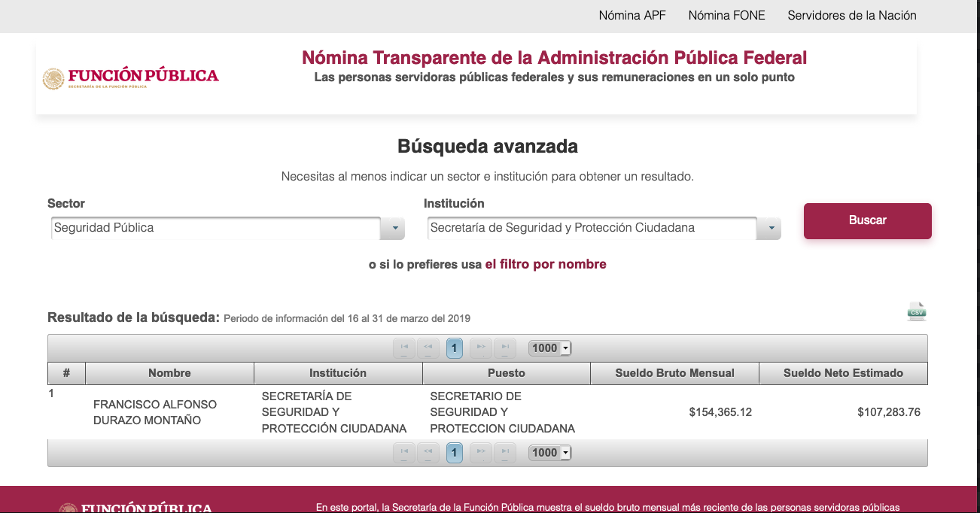Expand the Institución dropdown list

pyautogui.click(x=769, y=229)
